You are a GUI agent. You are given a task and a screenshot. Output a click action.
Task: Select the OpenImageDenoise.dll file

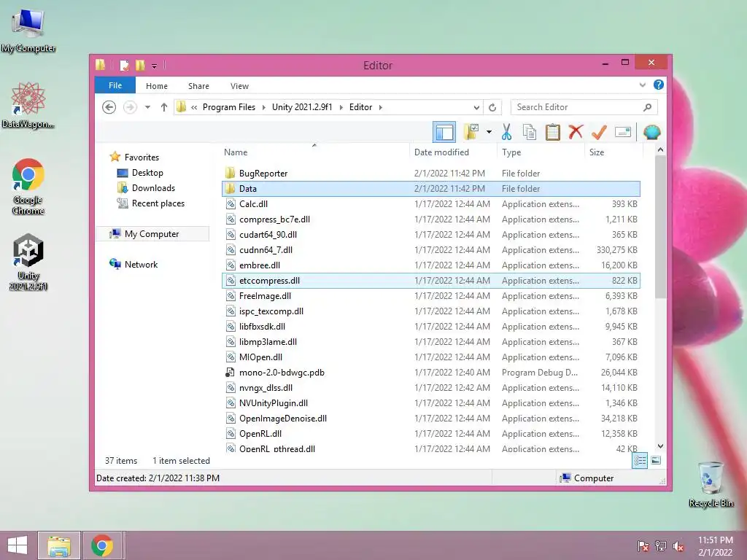point(430,418)
